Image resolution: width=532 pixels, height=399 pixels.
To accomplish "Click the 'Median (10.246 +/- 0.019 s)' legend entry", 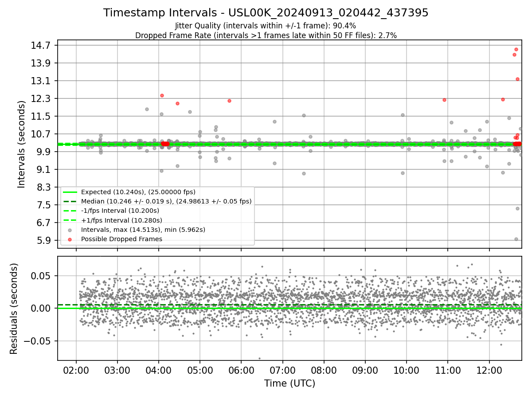I will tap(166, 201).
